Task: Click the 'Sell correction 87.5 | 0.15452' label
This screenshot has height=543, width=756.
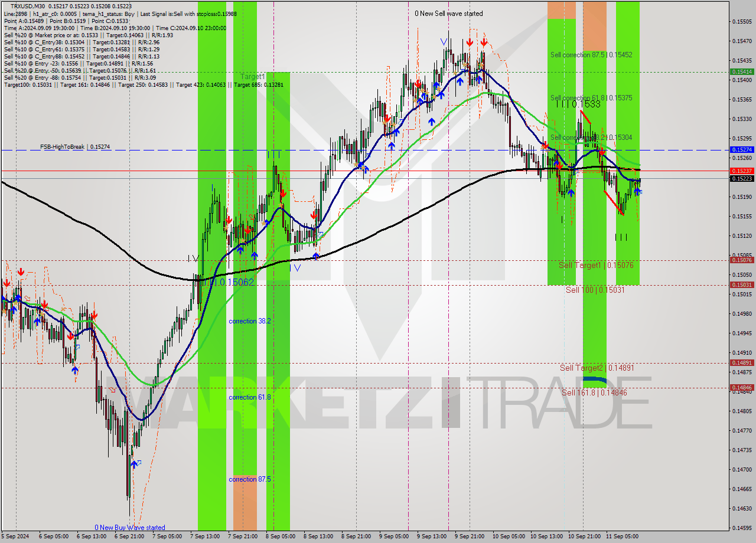Action: pyautogui.click(x=591, y=55)
